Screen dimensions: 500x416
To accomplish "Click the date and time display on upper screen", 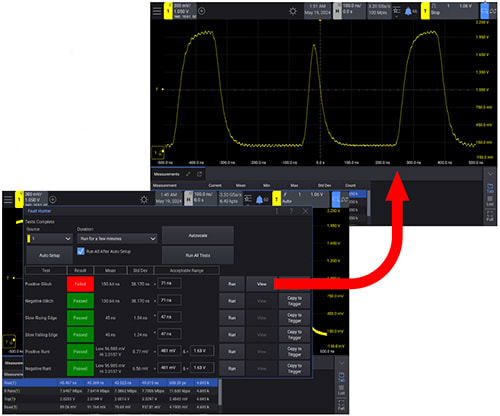I will tap(317, 11).
